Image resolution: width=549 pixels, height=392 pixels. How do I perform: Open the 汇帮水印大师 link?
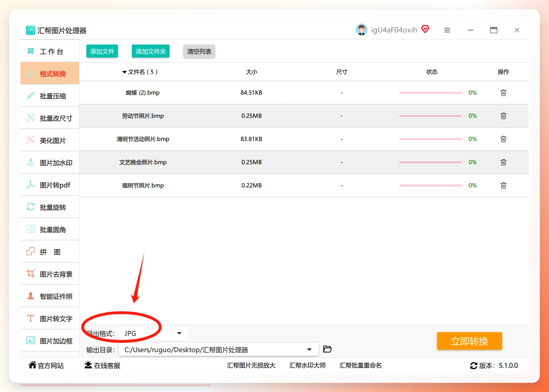pos(307,366)
